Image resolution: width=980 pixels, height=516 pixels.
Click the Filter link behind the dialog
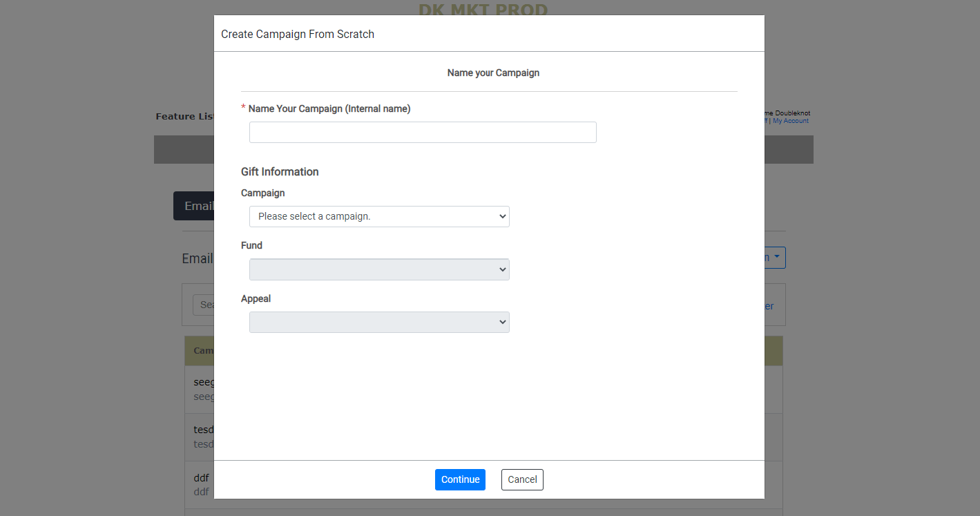pyautogui.click(x=769, y=305)
